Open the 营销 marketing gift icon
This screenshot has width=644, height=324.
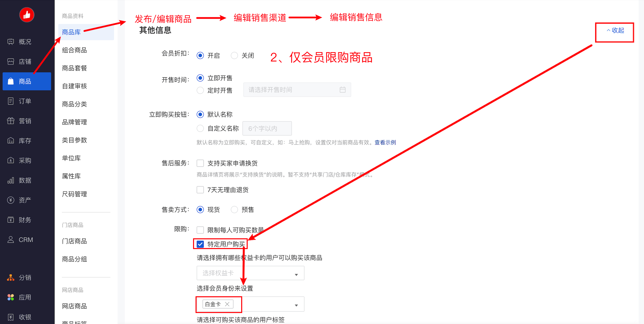click(10, 121)
